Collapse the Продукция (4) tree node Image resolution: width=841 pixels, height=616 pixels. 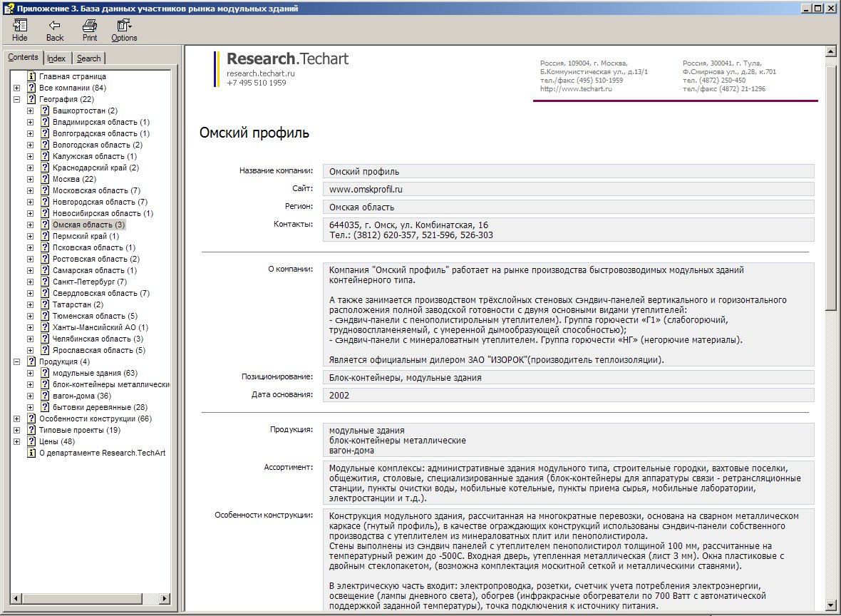[16, 361]
